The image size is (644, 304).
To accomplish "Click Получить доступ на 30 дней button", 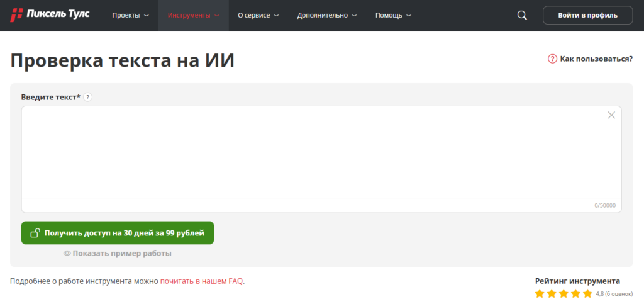I will pyautogui.click(x=118, y=233).
